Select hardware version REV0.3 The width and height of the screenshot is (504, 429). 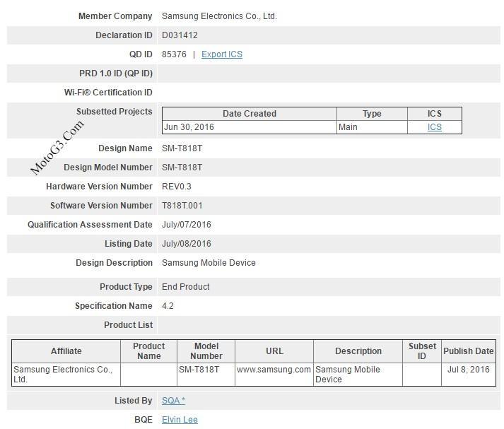177,187
